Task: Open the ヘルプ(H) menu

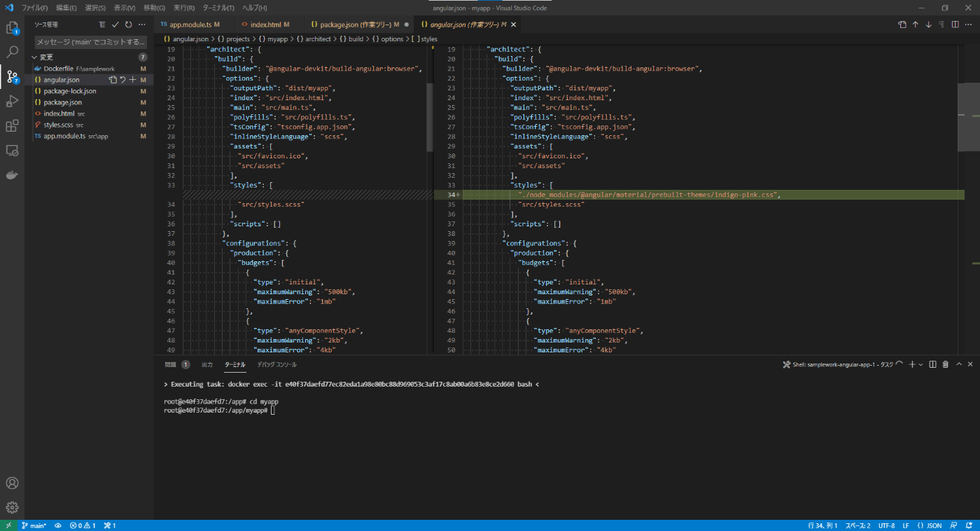Action: click(254, 8)
